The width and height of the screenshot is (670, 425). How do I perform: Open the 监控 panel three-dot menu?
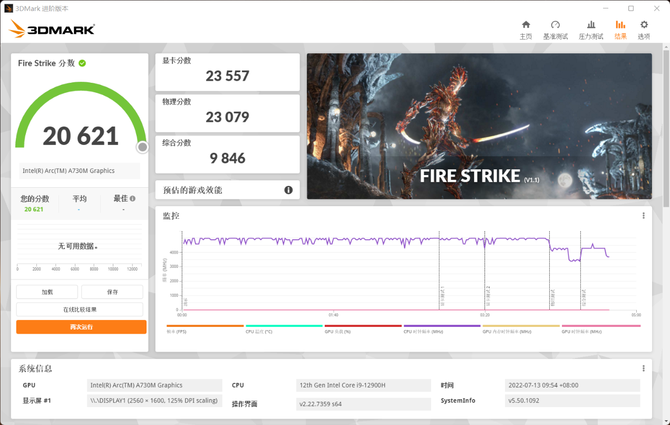pos(643,216)
